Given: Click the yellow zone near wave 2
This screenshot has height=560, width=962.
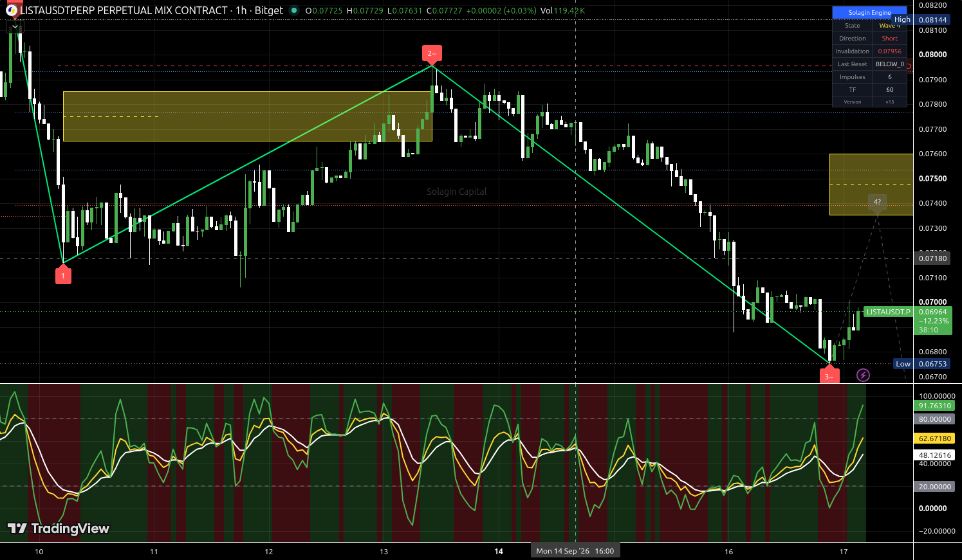Looking at the screenshot, I should 248,116.
